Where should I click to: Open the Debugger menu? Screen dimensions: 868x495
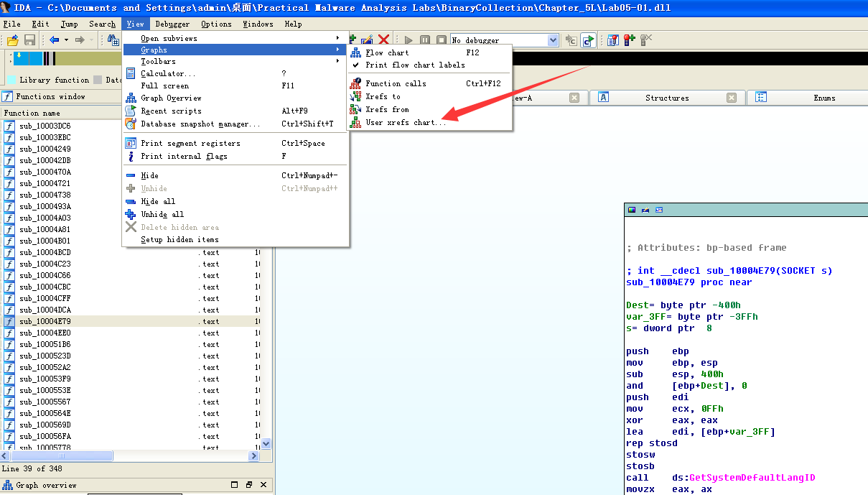(x=173, y=24)
